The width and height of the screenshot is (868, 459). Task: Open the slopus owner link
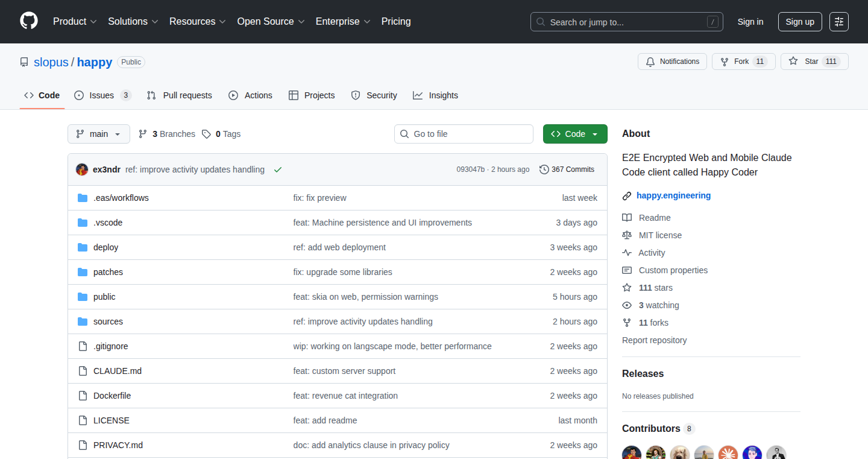(x=51, y=62)
